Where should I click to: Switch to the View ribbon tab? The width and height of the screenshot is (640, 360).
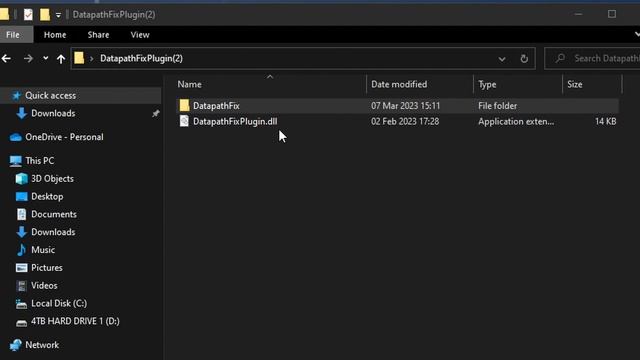140,35
